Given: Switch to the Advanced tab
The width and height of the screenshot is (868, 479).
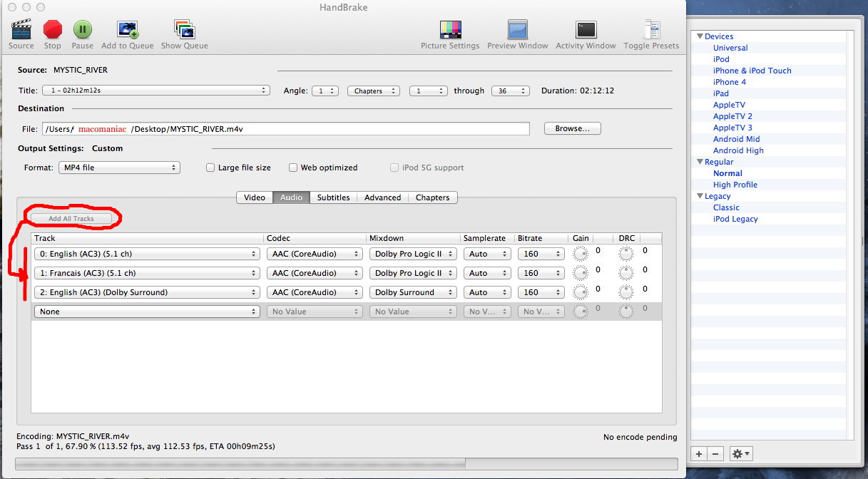Looking at the screenshot, I should point(383,197).
